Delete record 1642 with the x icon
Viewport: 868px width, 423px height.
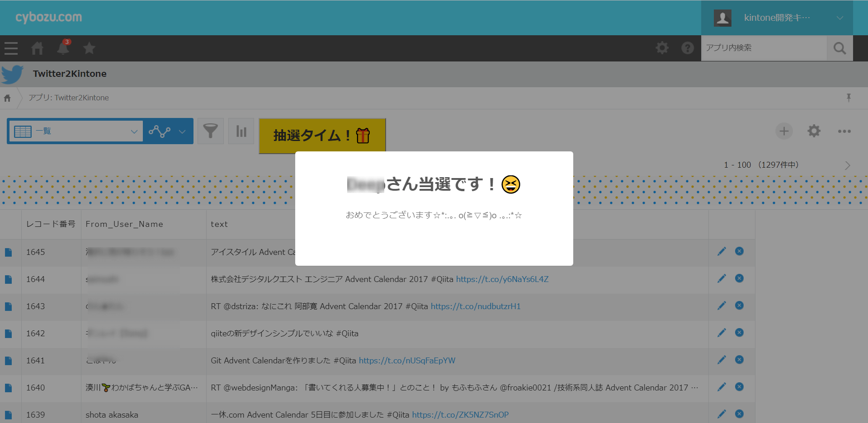tap(739, 333)
